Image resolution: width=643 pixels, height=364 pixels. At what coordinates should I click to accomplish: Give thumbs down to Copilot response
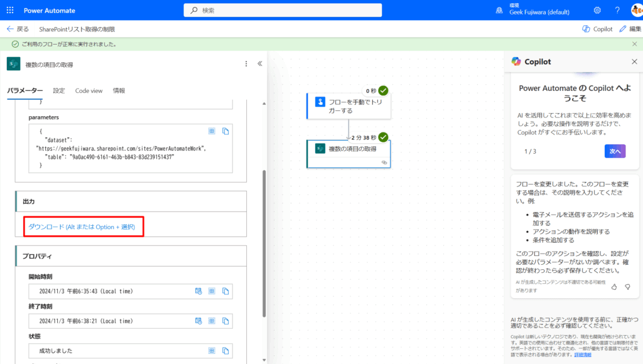(x=627, y=287)
